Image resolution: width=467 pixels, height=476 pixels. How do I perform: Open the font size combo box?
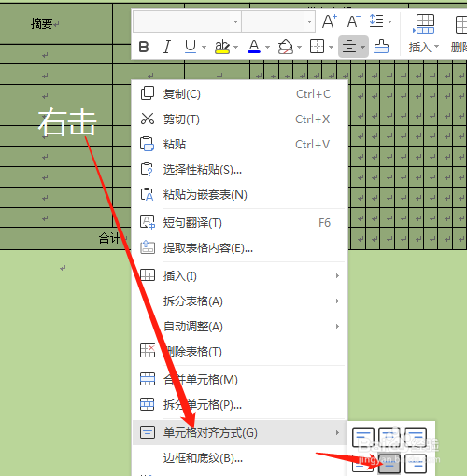278,21
